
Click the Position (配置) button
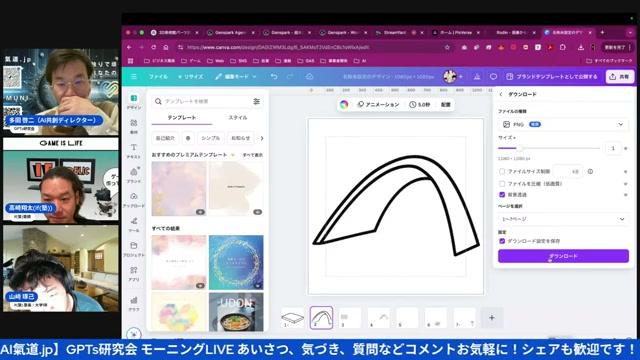pos(445,104)
